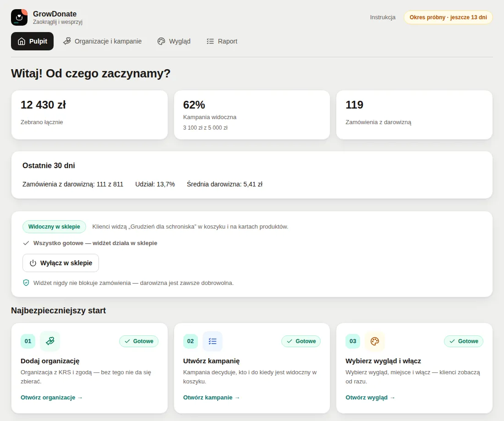
Task: Click the Utwórz kampanię card title
Action: [x=212, y=361]
